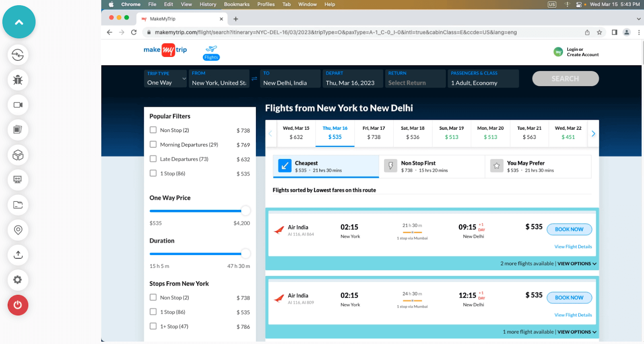The image size is (644, 344).
Task: Click the MakeMyTrip logo
Action: tap(165, 50)
